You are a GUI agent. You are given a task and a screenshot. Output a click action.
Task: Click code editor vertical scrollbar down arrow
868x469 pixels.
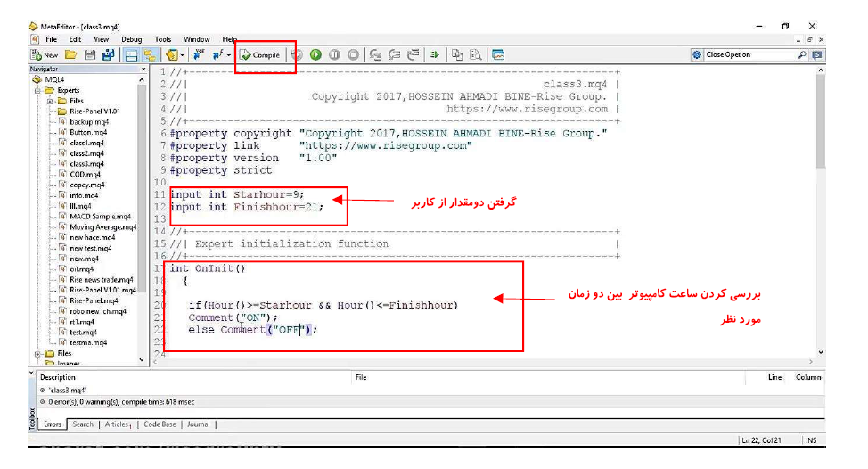coord(821,352)
